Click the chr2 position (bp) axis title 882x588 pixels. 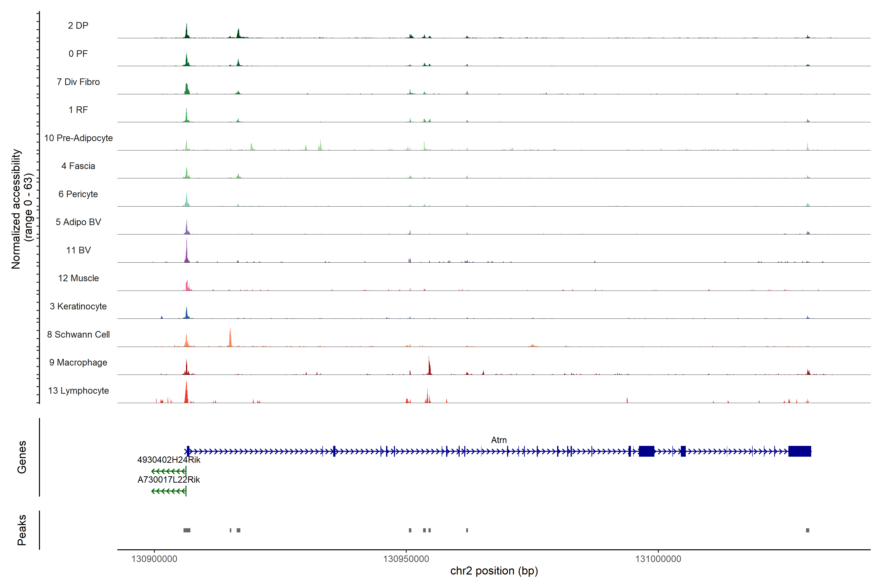point(494,571)
